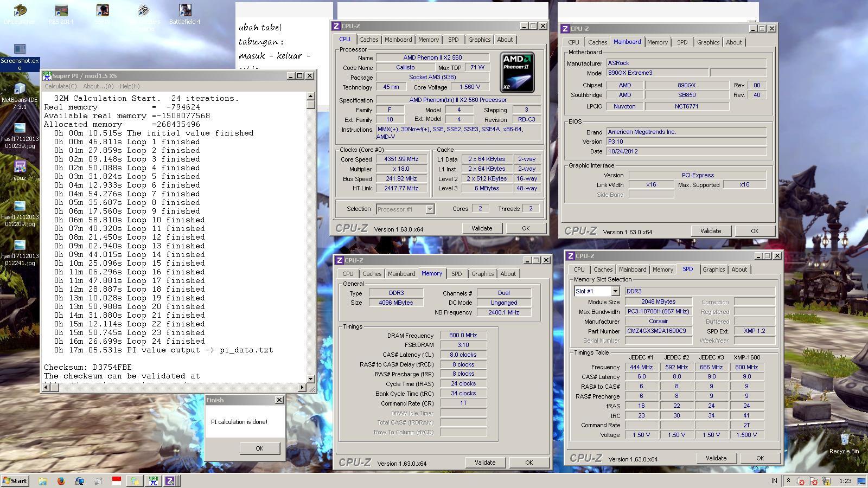Switch to CPU-Z taskbar button
Image resolution: width=868 pixels, height=488 pixels.
tap(170, 480)
